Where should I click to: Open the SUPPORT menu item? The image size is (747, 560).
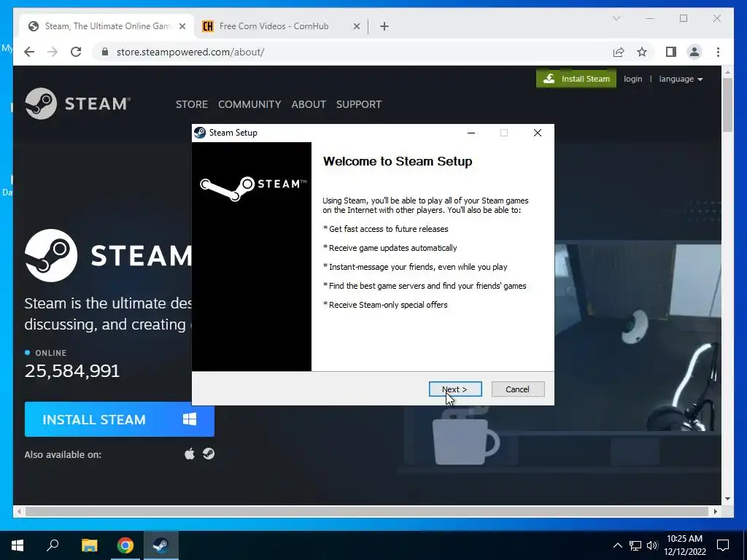tap(359, 104)
